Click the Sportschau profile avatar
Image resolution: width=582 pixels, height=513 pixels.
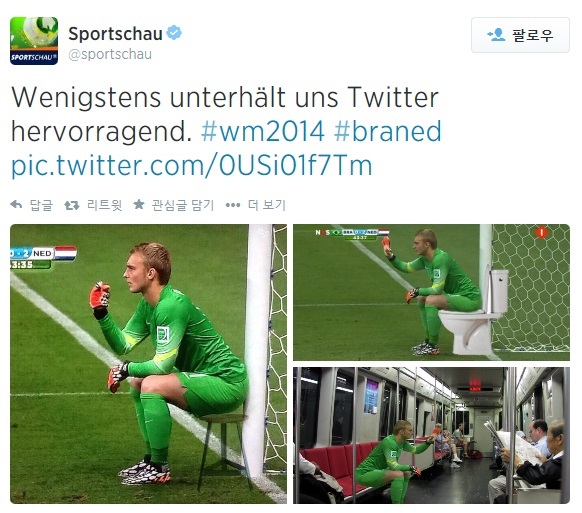pos(34,41)
